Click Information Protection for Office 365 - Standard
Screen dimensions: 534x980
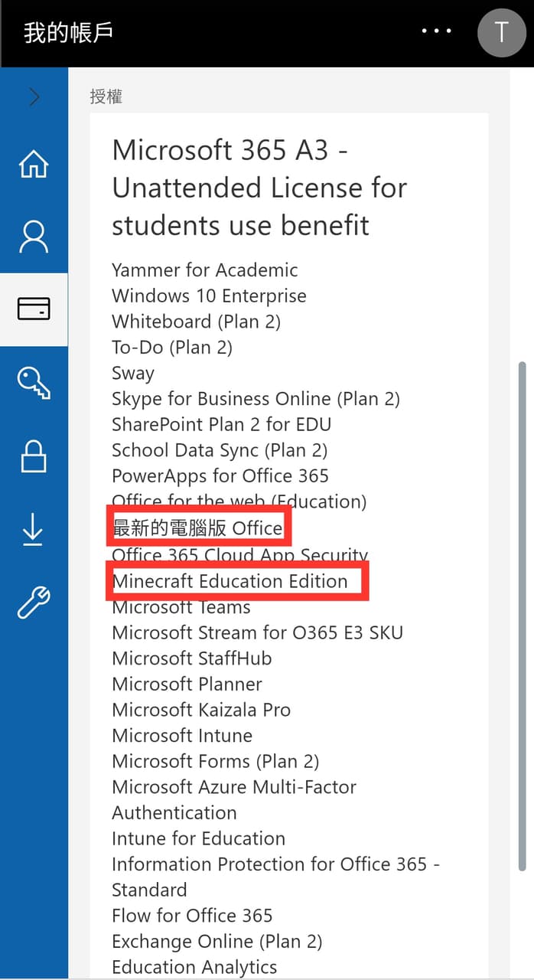(276, 877)
